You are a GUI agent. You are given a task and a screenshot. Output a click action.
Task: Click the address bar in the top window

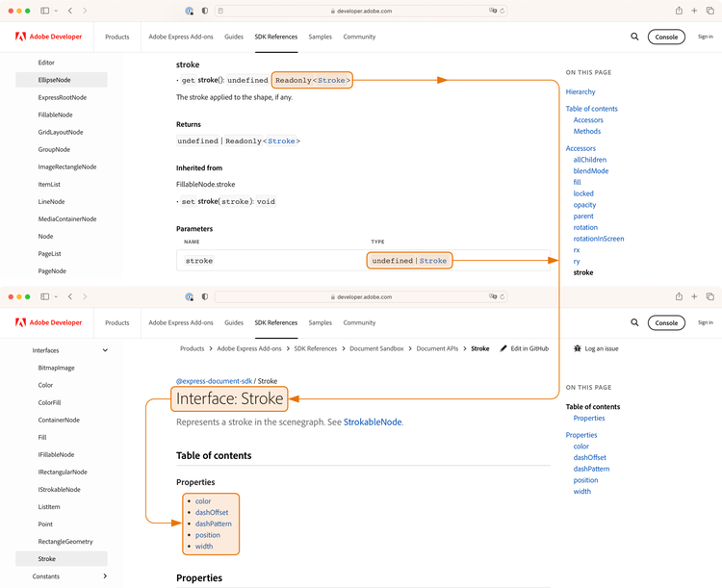pyautogui.click(x=361, y=11)
